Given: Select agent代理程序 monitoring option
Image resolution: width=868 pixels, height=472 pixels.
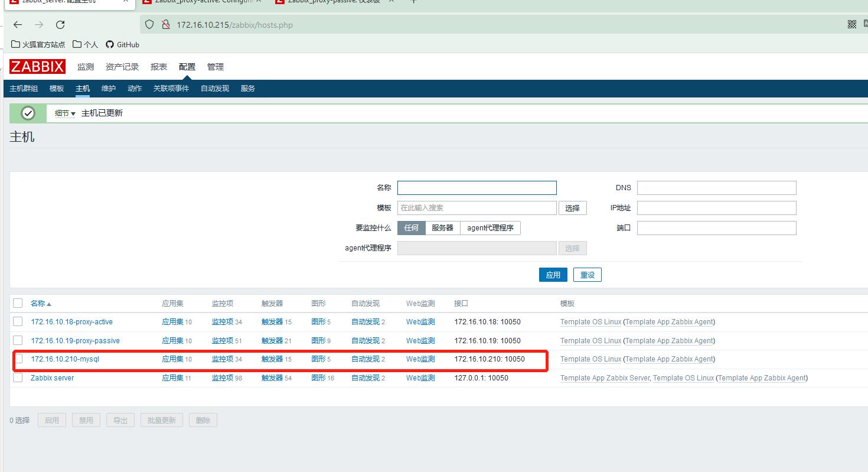Looking at the screenshot, I should (x=491, y=228).
